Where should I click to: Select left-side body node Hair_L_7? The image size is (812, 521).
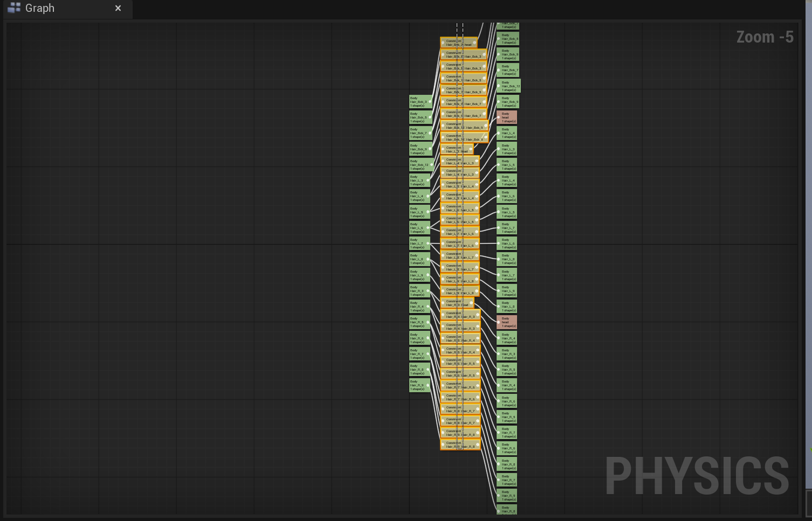tap(420, 244)
